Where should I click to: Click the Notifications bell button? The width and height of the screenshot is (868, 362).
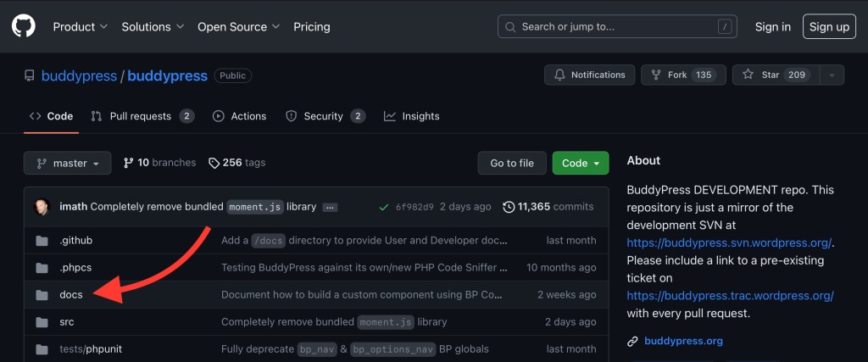click(589, 75)
